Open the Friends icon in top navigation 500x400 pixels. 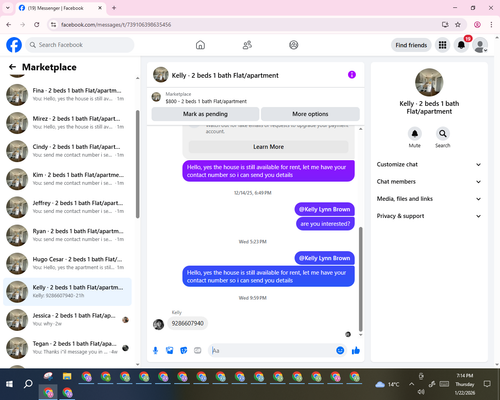coord(247,45)
